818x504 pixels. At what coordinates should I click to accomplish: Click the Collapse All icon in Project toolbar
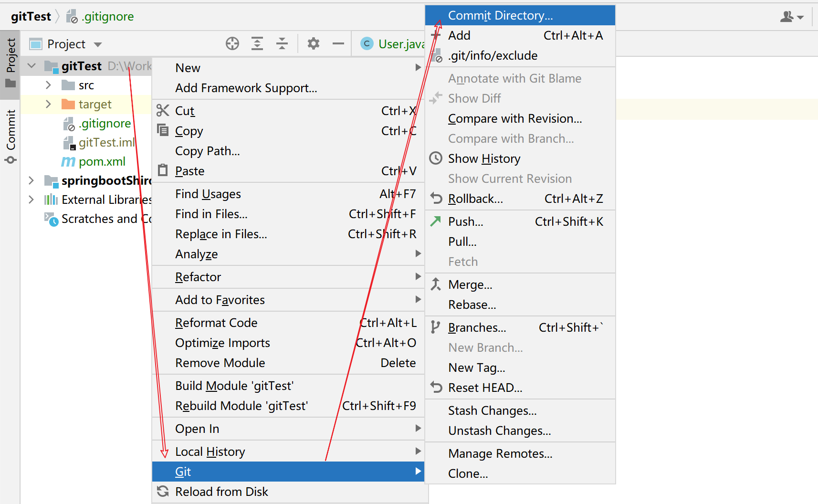click(x=282, y=44)
